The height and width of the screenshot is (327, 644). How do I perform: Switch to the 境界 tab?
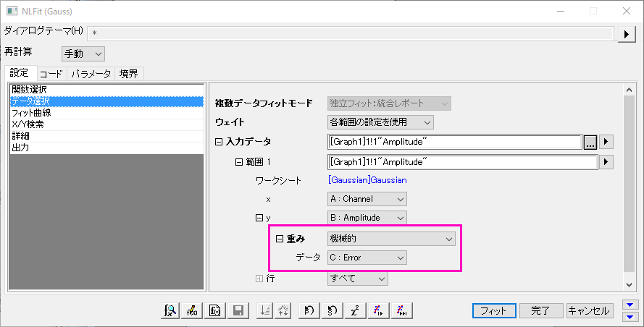coord(129,74)
